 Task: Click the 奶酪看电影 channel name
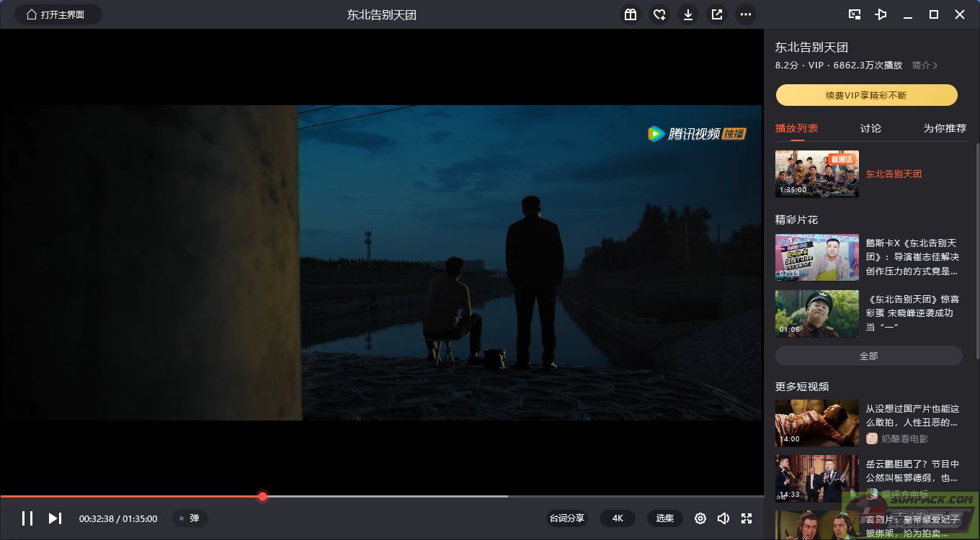pyautogui.click(x=905, y=438)
